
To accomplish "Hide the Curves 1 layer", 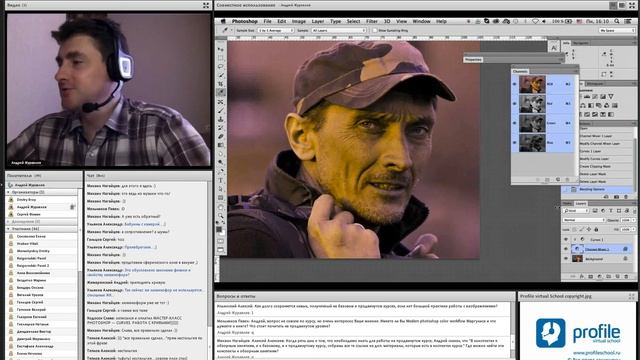I will (x=566, y=240).
